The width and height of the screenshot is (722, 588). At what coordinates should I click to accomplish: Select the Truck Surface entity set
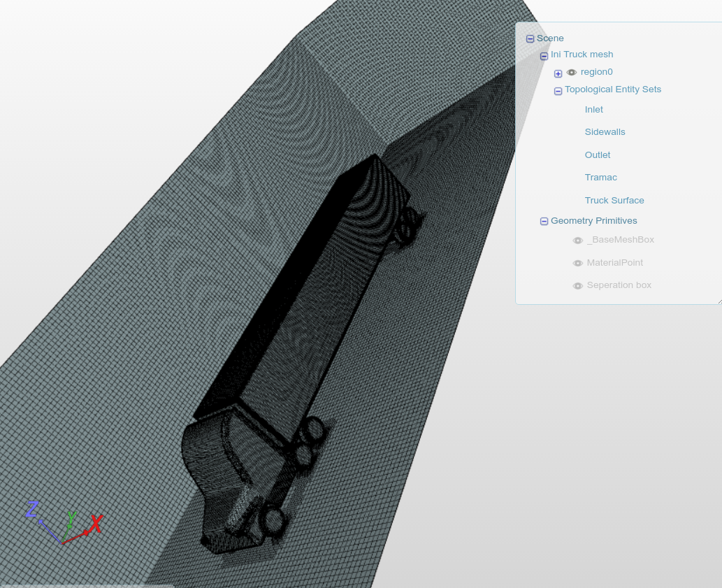(614, 200)
